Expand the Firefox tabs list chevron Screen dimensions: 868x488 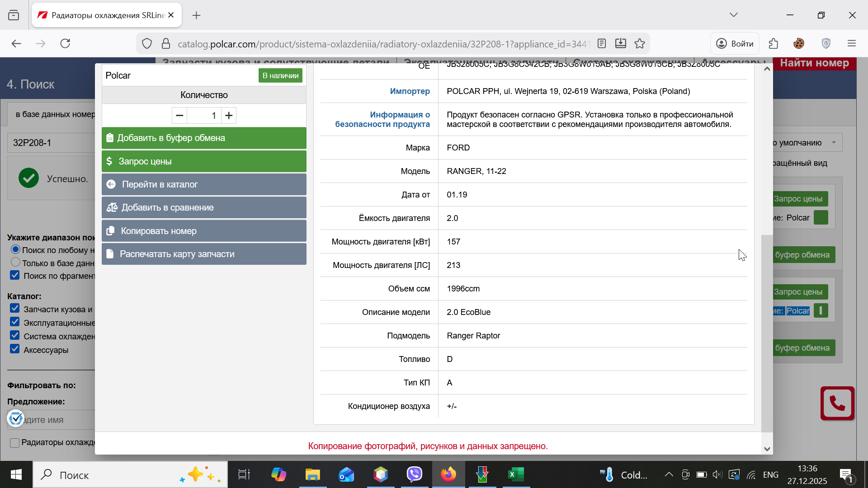[733, 15]
